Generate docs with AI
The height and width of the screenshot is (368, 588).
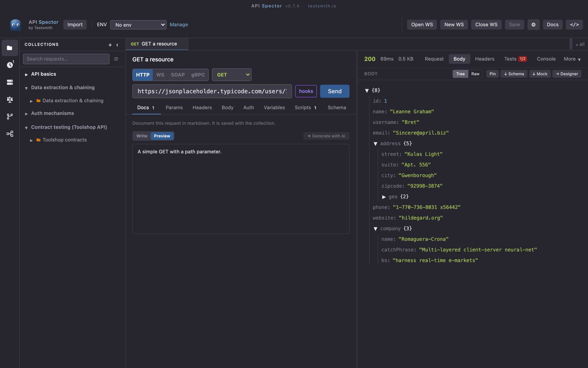[x=326, y=136]
